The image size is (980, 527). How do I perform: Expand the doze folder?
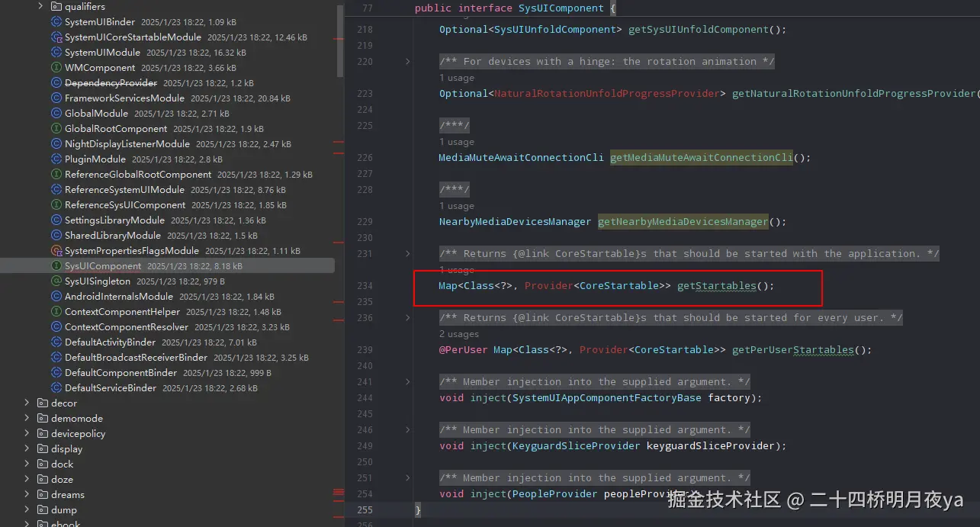tap(27, 479)
